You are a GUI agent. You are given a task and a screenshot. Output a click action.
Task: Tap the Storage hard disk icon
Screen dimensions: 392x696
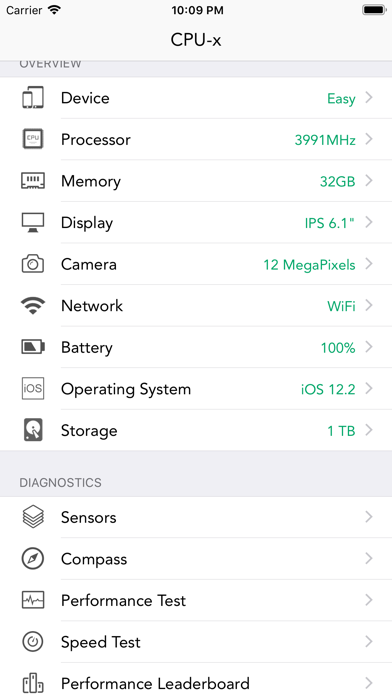[33, 430]
